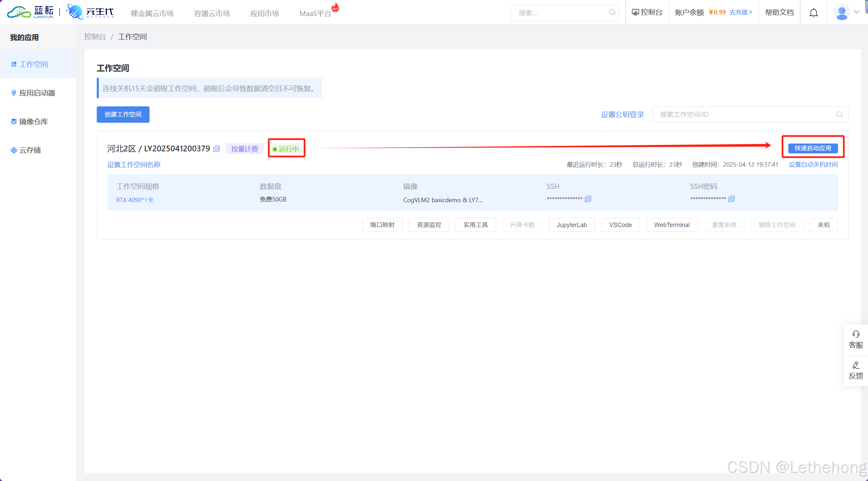The height and width of the screenshot is (481, 868).
Task: Click the notification bell icon
Action: [x=813, y=13]
